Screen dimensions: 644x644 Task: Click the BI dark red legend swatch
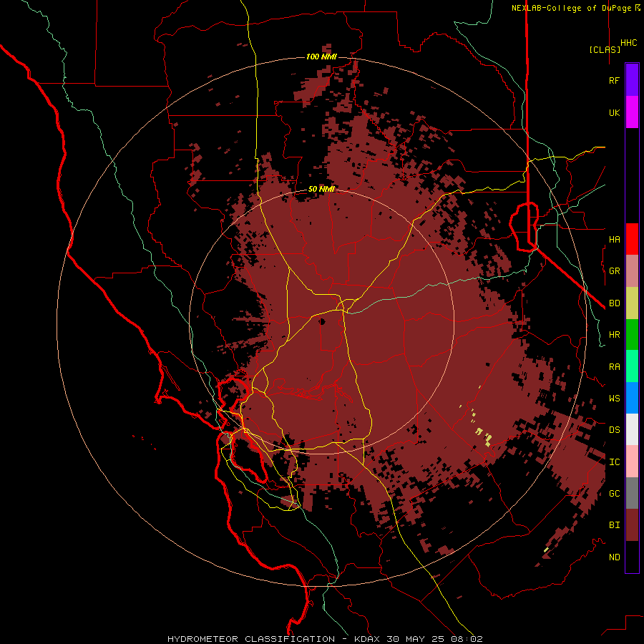coord(632,525)
